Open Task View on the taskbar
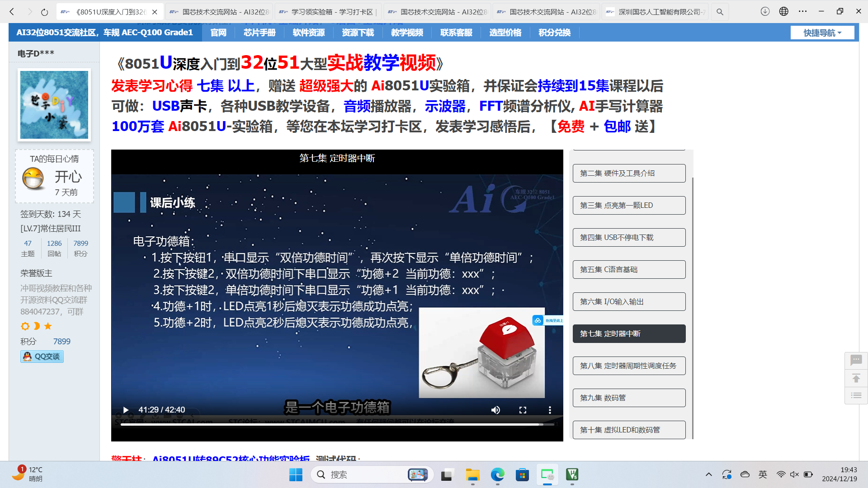This screenshot has width=868, height=488. pyautogui.click(x=447, y=474)
